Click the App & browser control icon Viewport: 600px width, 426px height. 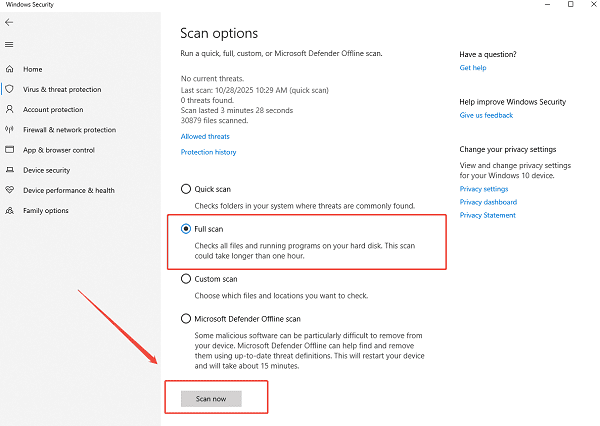click(10, 150)
